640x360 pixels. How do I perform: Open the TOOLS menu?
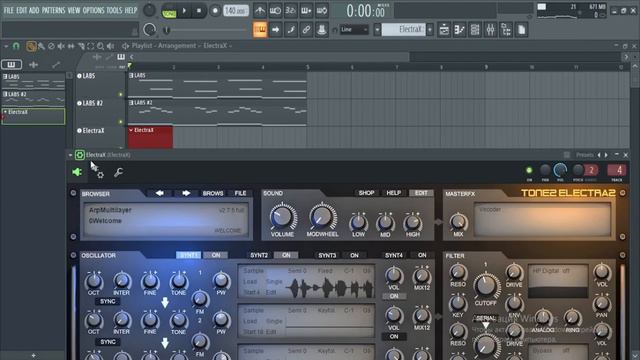[114, 10]
